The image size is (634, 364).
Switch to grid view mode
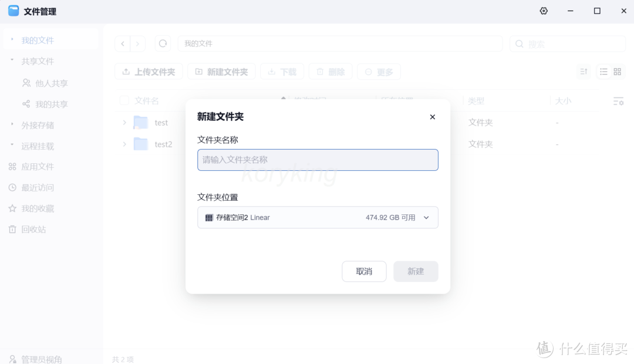click(618, 71)
